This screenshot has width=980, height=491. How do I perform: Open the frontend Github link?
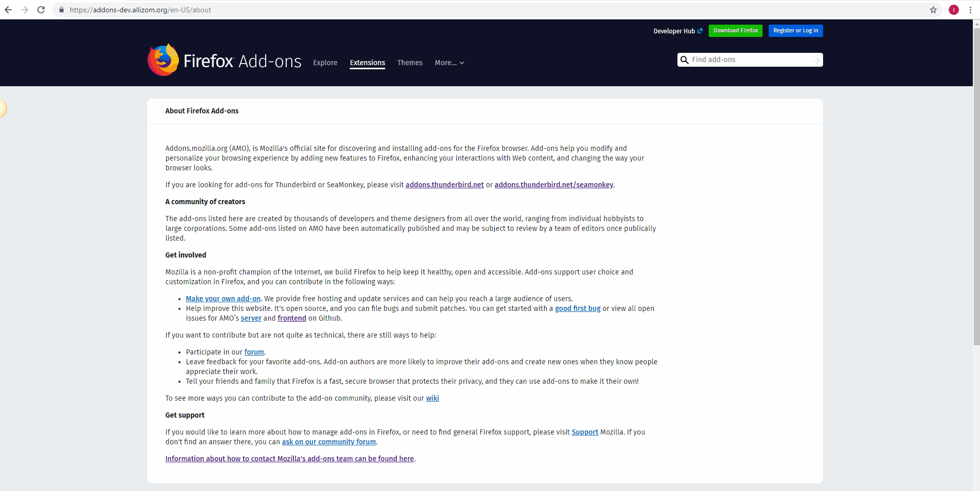click(292, 318)
